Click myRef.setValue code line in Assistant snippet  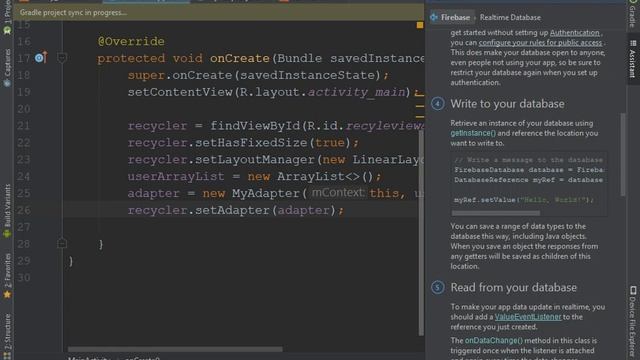pyautogui.click(x=524, y=200)
